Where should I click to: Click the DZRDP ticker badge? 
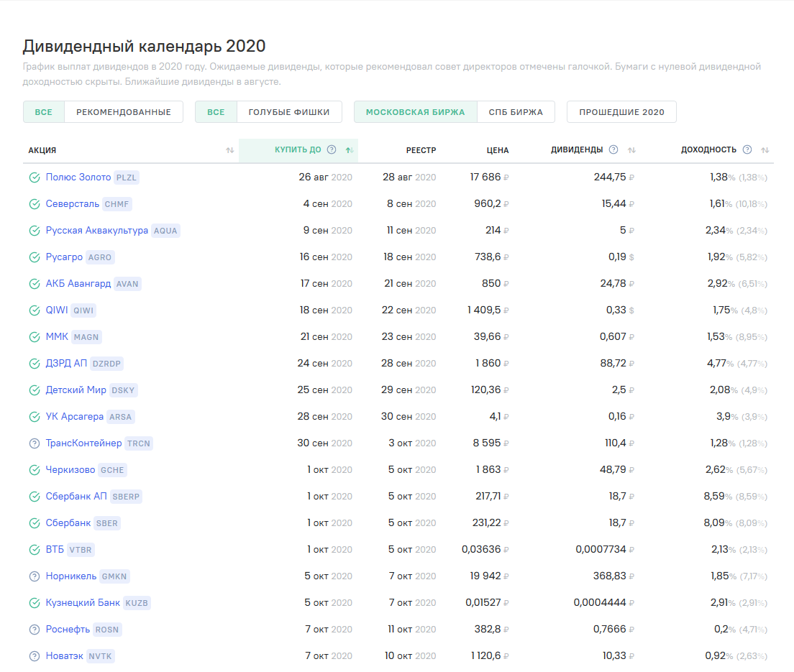coord(107,364)
